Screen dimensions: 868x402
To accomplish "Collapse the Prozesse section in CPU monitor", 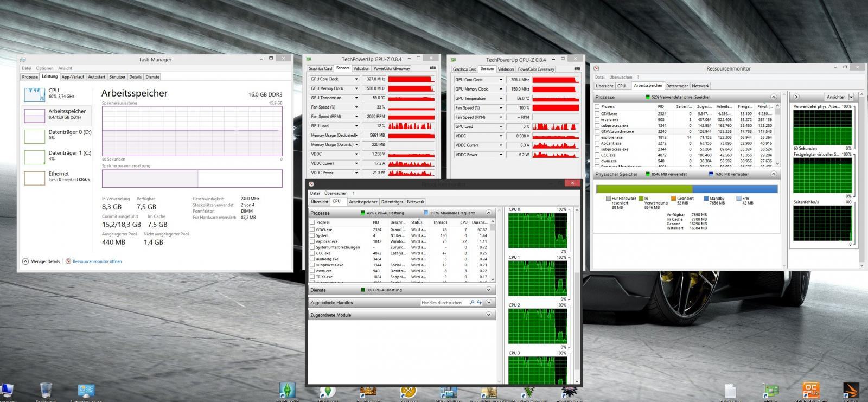I will click(488, 213).
